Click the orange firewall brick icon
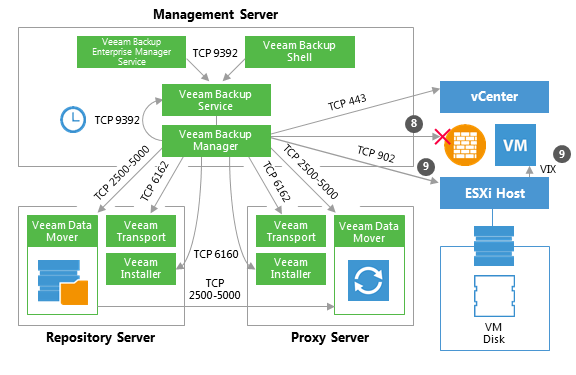576x375 pixels. coord(465,145)
